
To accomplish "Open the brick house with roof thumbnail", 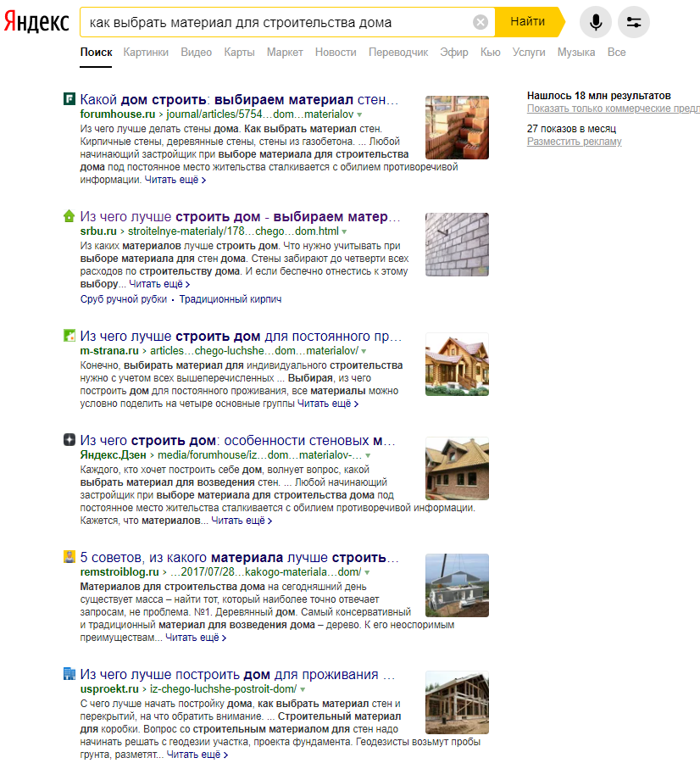I will pyautogui.click(x=457, y=468).
